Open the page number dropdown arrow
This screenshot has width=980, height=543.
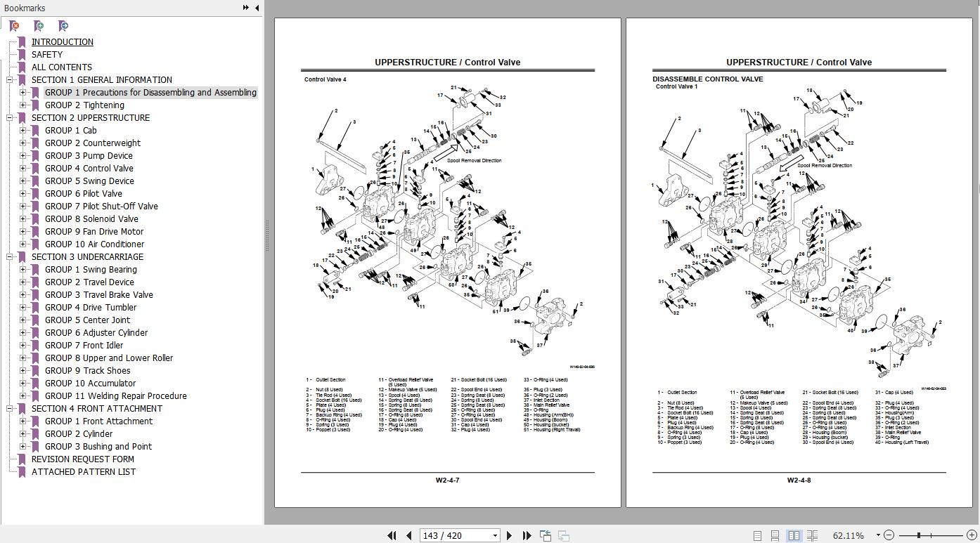(495, 535)
